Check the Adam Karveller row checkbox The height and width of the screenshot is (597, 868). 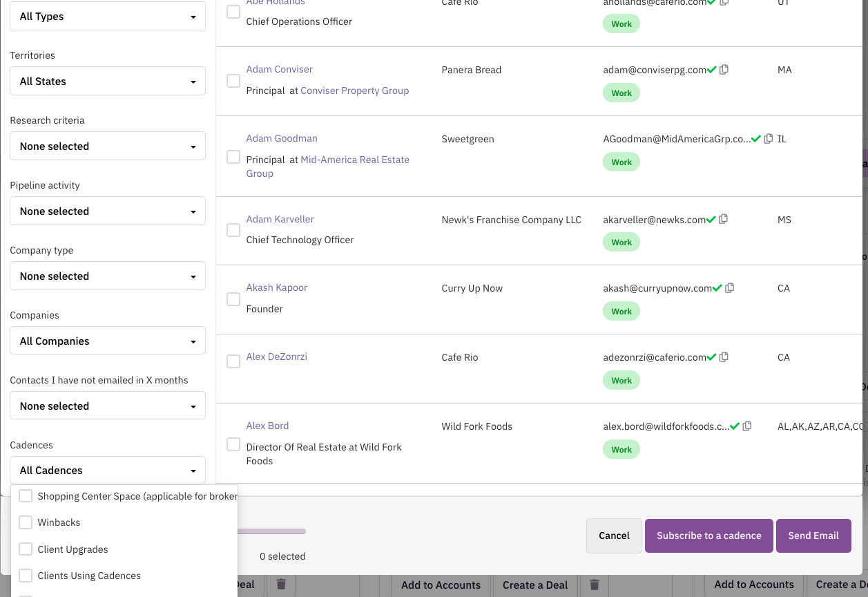pos(233,230)
